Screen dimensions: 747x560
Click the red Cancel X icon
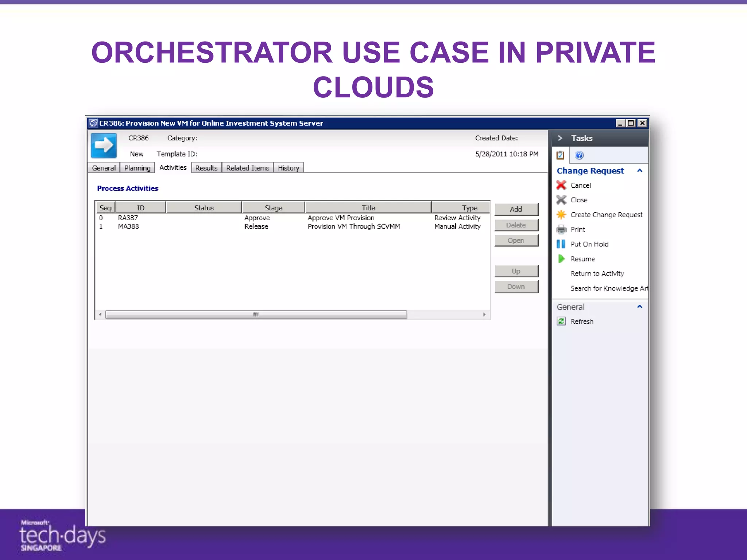click(561, 185)
